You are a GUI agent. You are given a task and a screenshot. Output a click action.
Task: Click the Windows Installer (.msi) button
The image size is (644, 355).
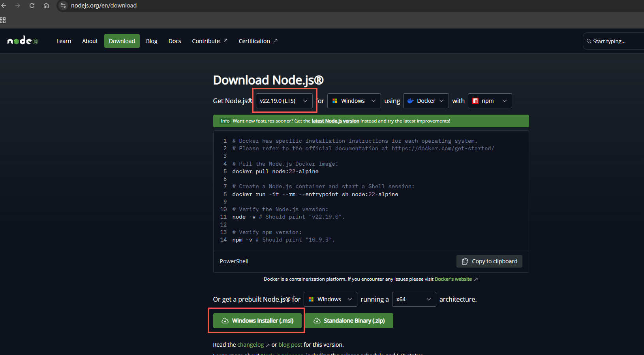point(257,321)
